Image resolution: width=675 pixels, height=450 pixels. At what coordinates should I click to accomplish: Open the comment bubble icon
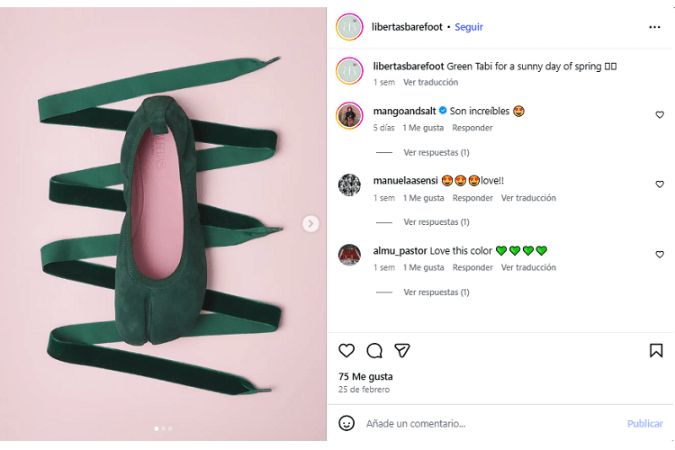[374, 351]
